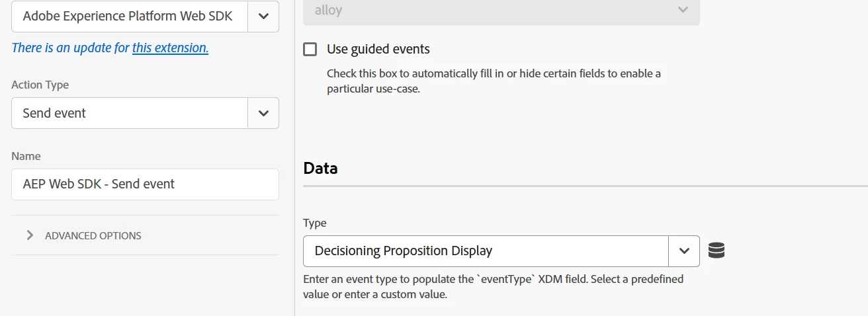The image size is (868, 316).
Task: Click the "Use guided events" label text
Action: tap(378, 49)
